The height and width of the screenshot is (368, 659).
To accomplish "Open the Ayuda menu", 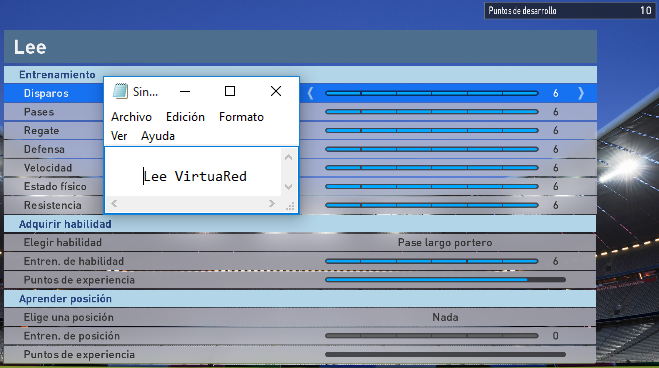I will coord(158,136).
